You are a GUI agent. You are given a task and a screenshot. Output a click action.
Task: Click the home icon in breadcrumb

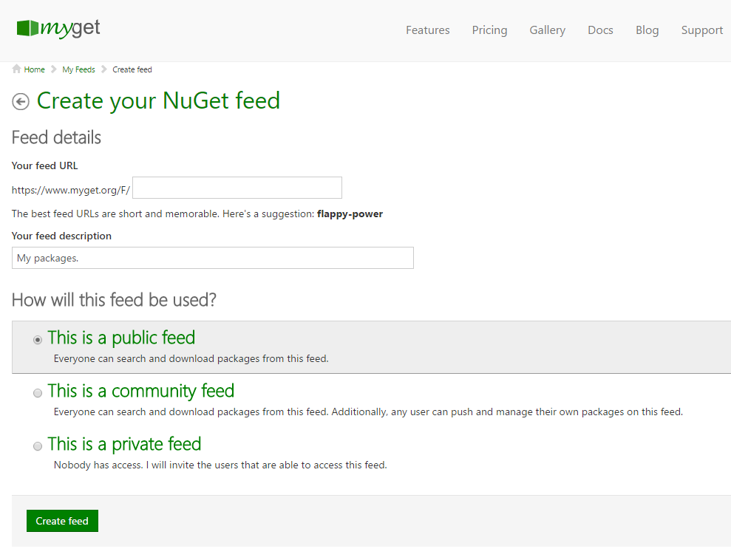tap(16, 69)
